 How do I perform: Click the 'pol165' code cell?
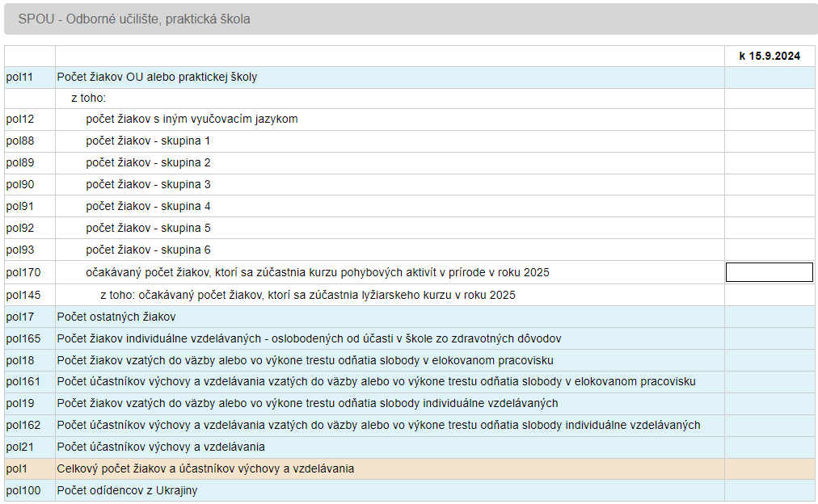coord(30,339)
